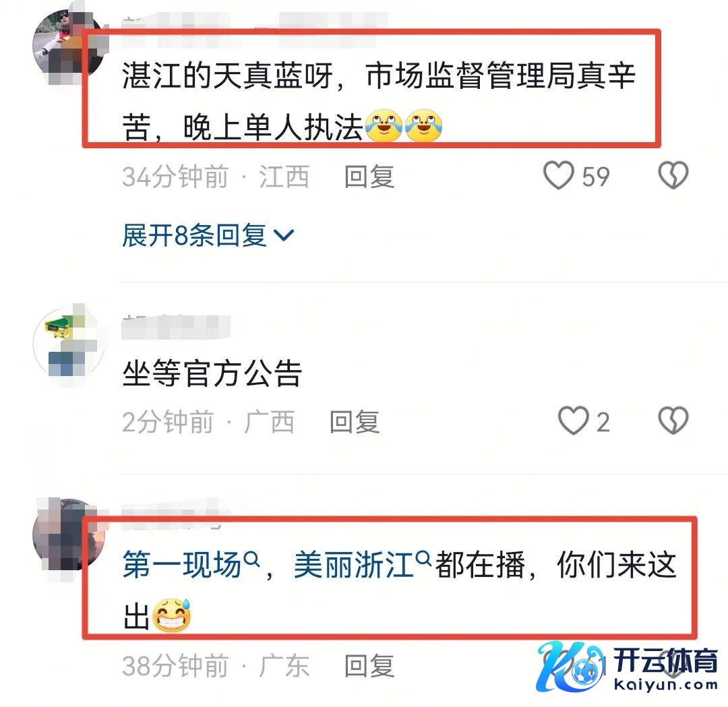Open third commenter's avatar profile
728x707 pixels.
(x=69, y=534)
